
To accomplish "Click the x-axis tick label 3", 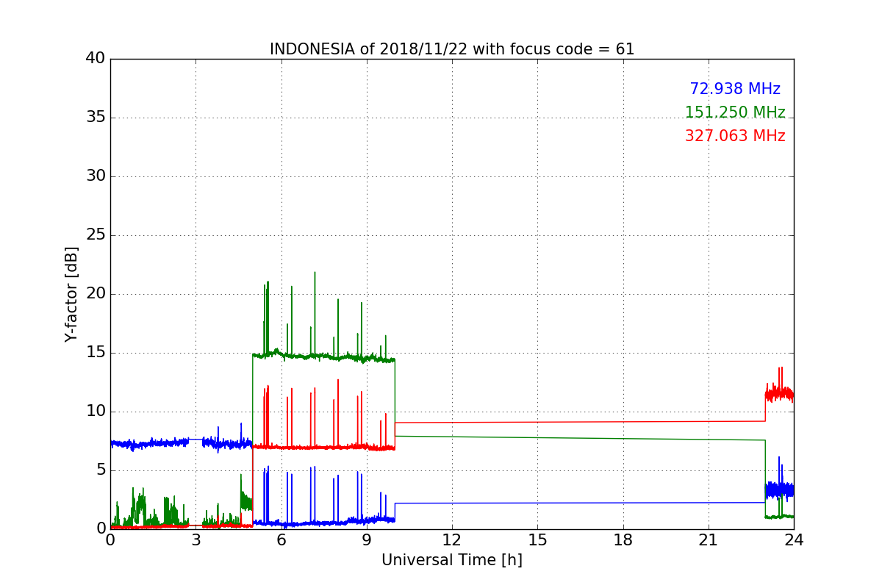I will tap(196, 540).
